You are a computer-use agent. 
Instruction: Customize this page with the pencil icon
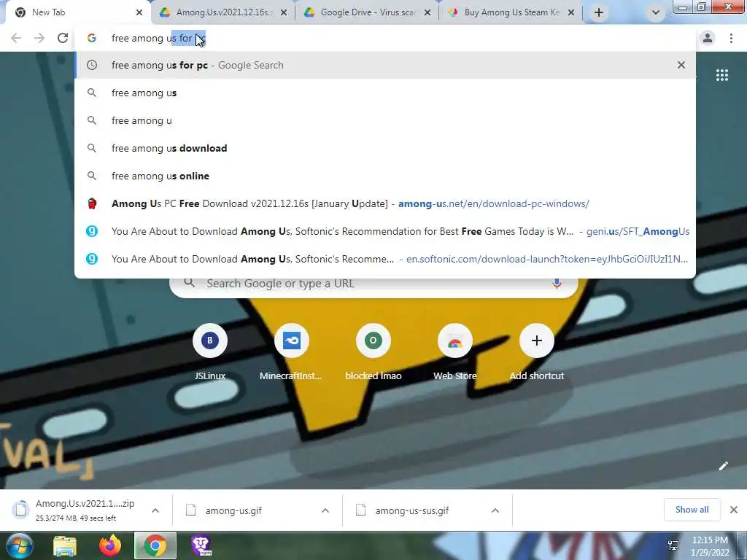(x=723, y=466)
